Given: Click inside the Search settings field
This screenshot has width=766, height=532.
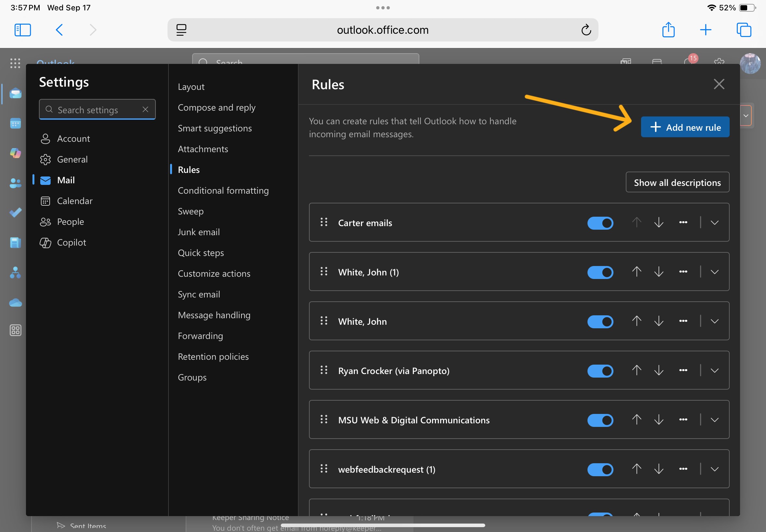Looking at the screenshot, I should click(x=93, y=109).
